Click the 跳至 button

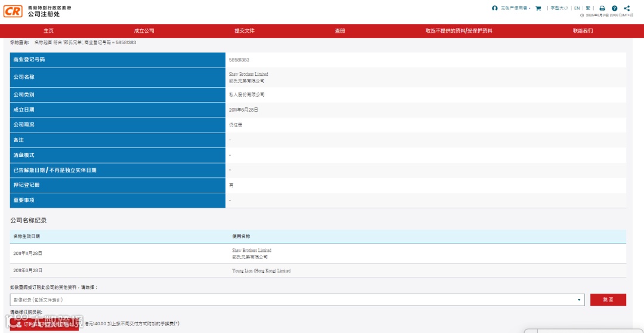coord(608,300)
